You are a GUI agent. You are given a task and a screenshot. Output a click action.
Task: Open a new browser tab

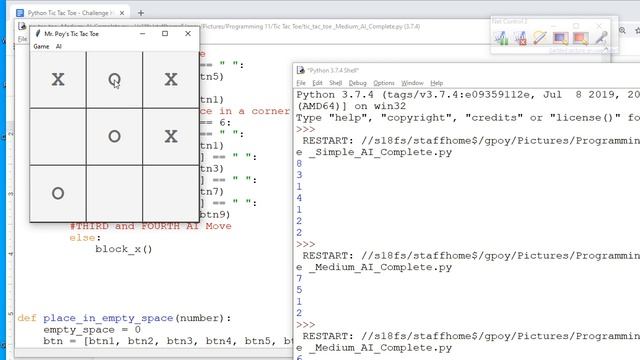click(141, 13)
